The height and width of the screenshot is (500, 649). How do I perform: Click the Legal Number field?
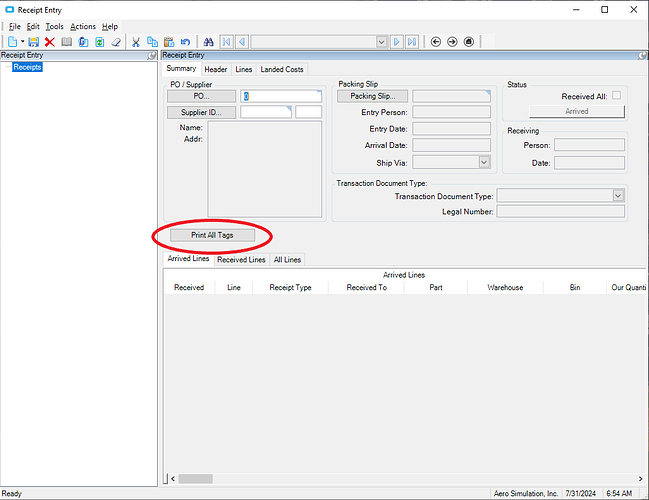561,212
